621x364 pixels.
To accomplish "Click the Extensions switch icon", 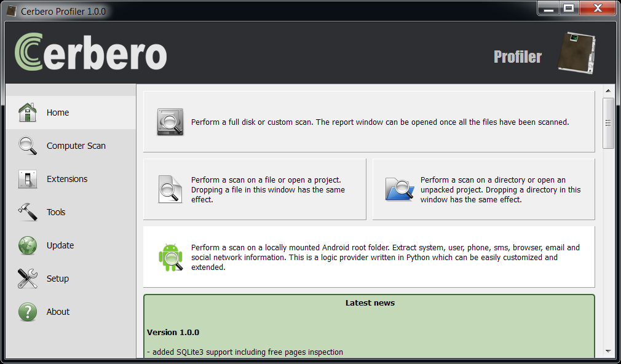I will coord(27,179).
